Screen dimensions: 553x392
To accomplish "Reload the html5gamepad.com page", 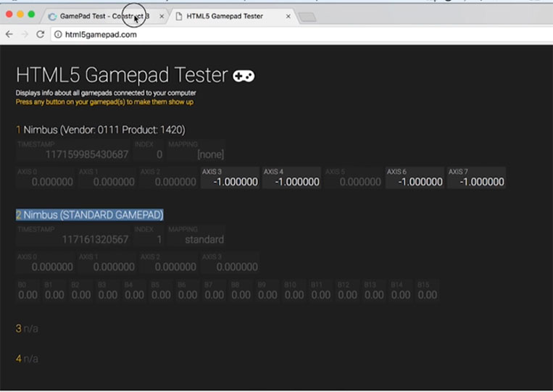I will [x=40, y=34].
